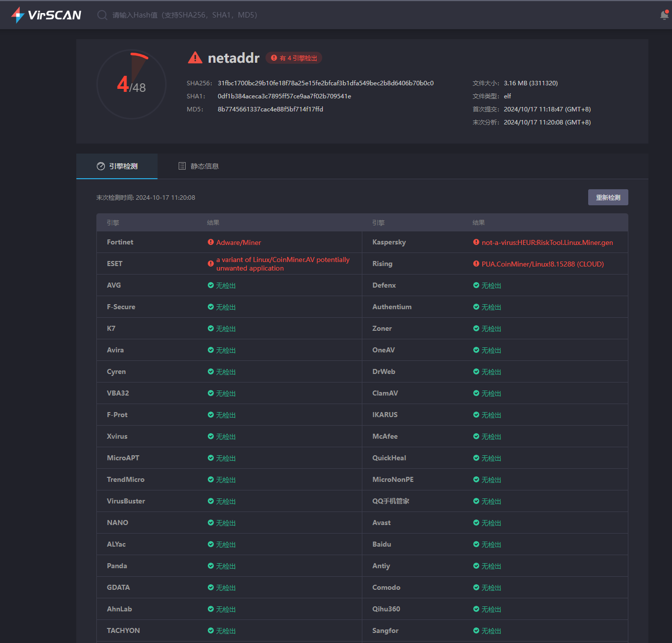Click the IKARUS engine name
The height and width of the screenshot is (643, 672).
pos(385,415)
